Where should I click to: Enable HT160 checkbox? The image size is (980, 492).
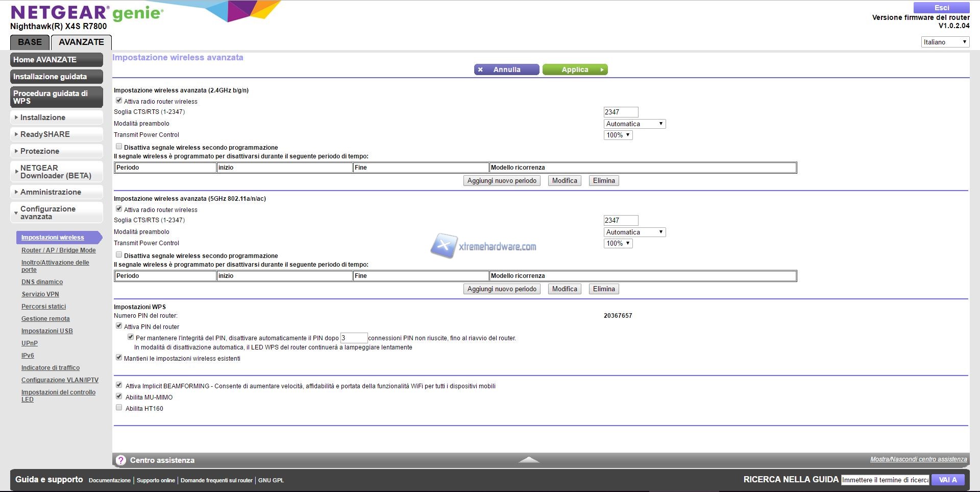[x=119, y=408]
